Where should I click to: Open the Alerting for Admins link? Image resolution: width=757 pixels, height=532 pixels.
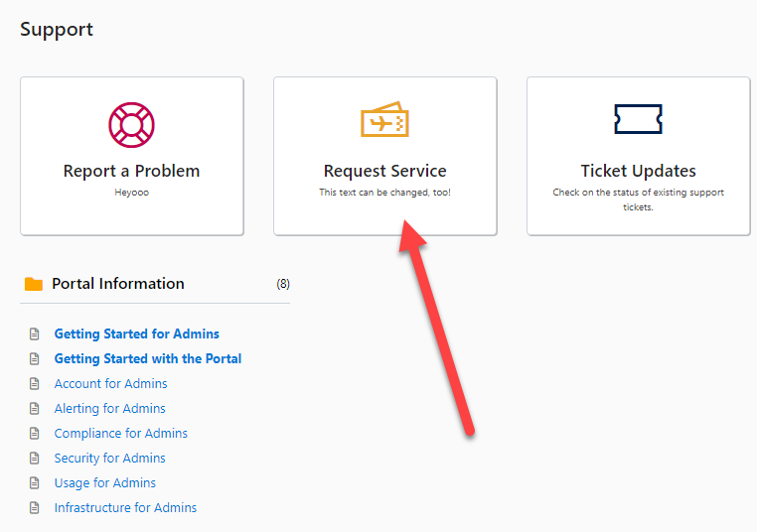(109, 409)
